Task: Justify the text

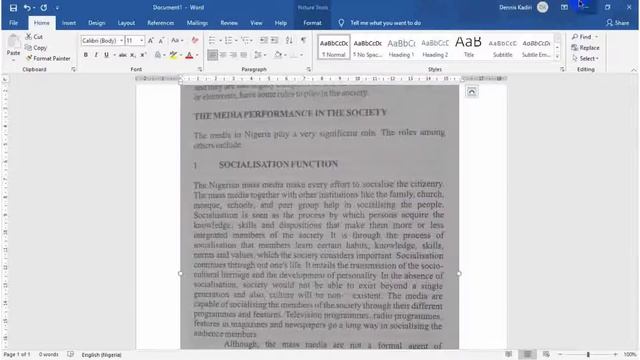Action: [x=244, y=55]
